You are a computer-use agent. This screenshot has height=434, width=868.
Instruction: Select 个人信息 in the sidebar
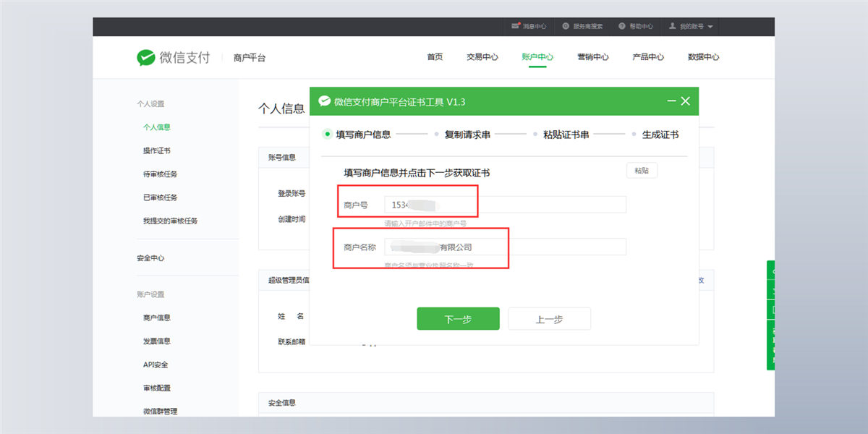pos(157,127)
